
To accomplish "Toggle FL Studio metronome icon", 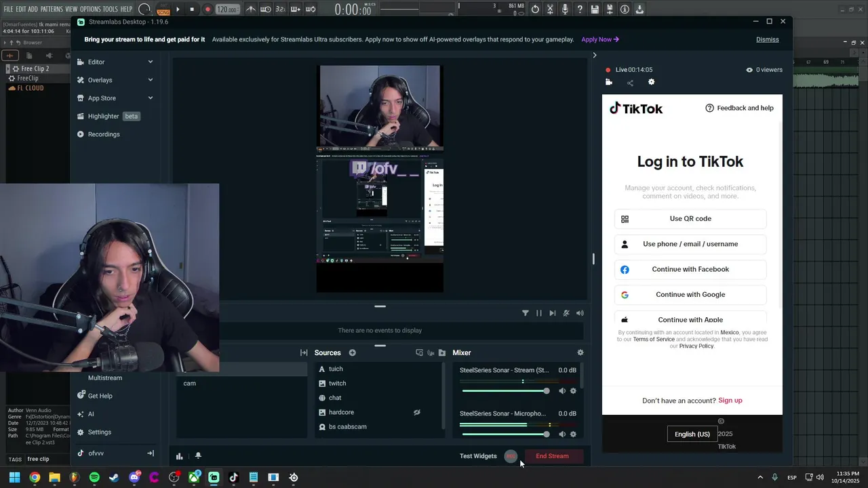I will [251, 9].
